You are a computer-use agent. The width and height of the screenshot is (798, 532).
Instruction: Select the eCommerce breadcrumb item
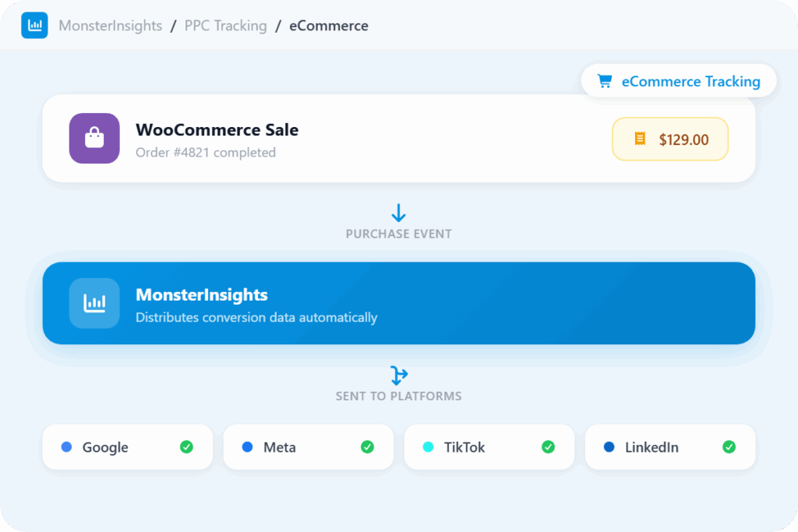pyautogui.click(x=329, y=26)
